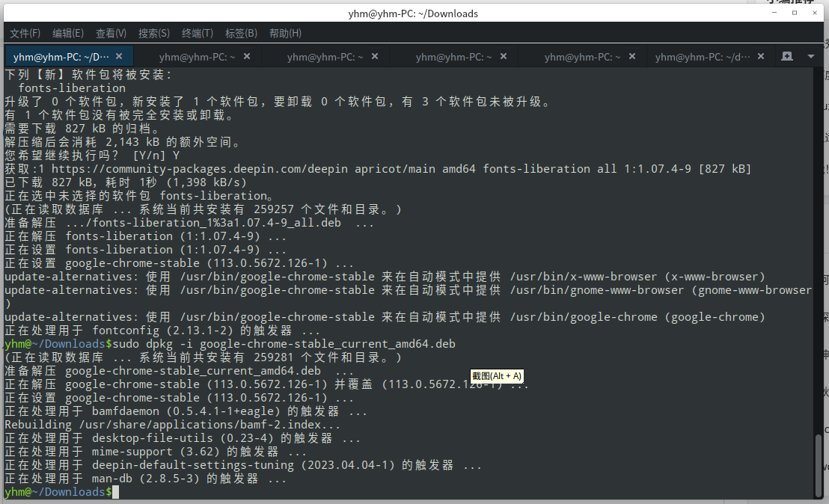829x504 pixels.
Task: Close the active ~/Downloads tab
Action: point(118,55)
